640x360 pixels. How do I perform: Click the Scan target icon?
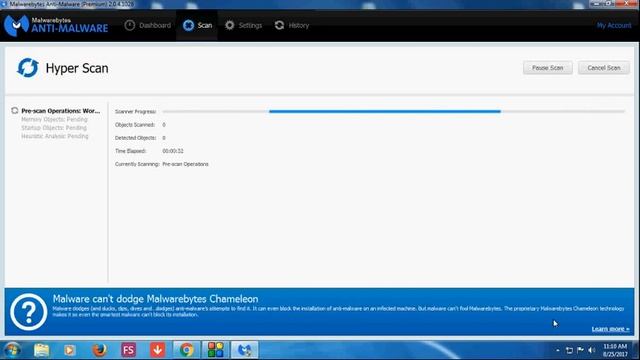188,25
